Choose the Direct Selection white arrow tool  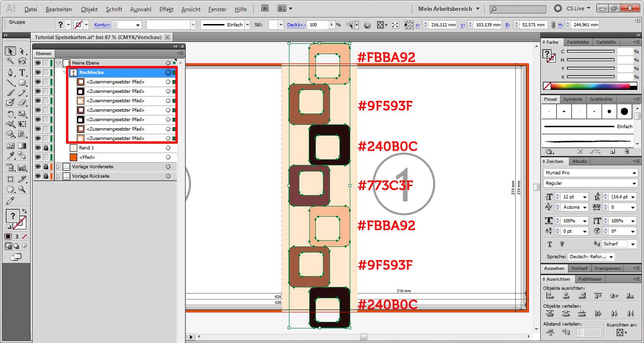pyautogui.click(x=22, y=51)
